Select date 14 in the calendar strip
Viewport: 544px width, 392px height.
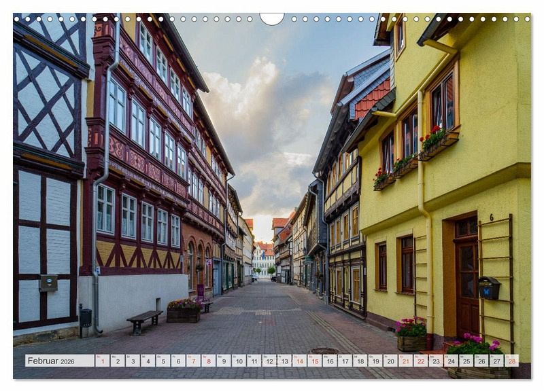click(x=299, y=361)
